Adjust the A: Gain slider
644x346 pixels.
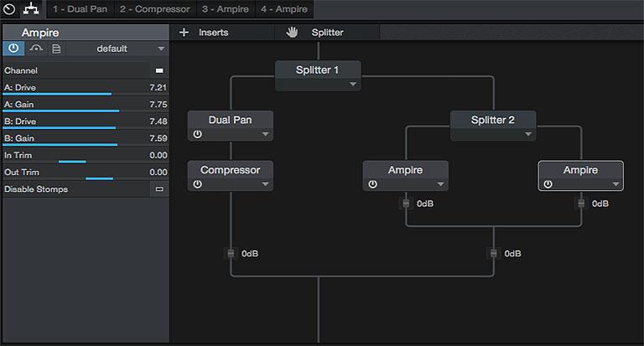(x=86, y=111)
